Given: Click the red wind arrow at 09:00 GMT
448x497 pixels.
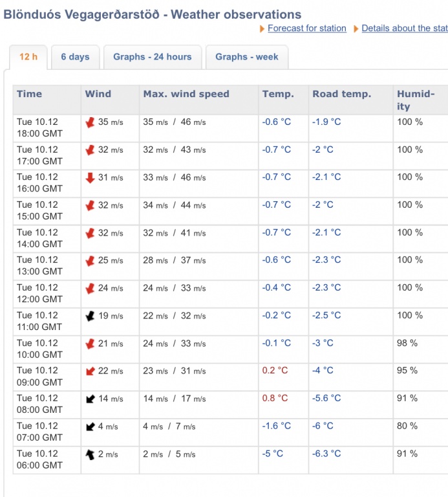Looking at the screenshot, I should point(90,371).
